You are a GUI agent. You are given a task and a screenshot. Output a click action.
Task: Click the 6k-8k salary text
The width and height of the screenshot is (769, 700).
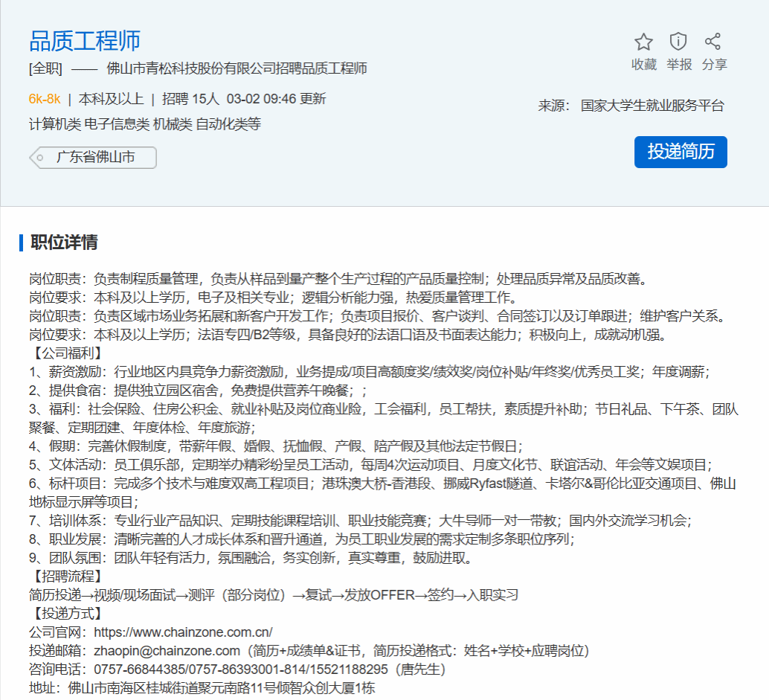coord(45,99)
